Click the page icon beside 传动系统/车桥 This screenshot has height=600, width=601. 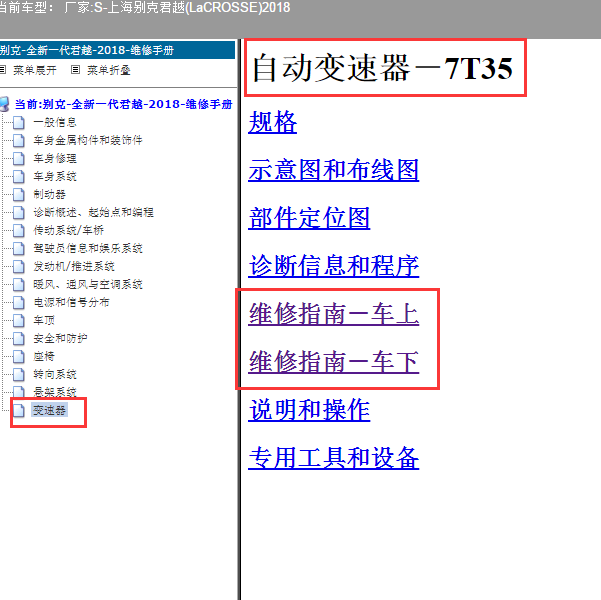click(18, 231)
